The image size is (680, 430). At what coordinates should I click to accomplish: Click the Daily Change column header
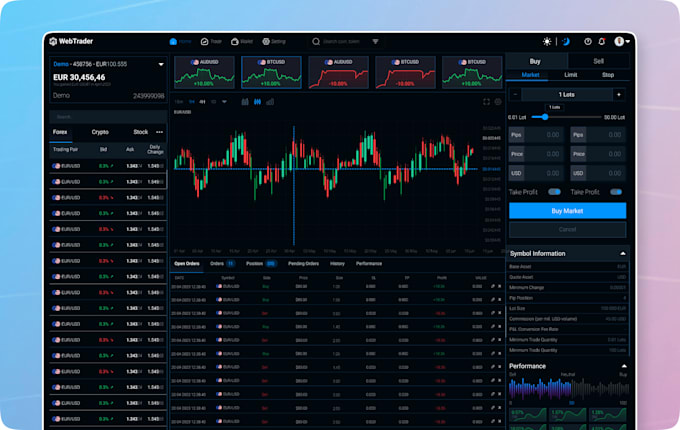point(155,150)
